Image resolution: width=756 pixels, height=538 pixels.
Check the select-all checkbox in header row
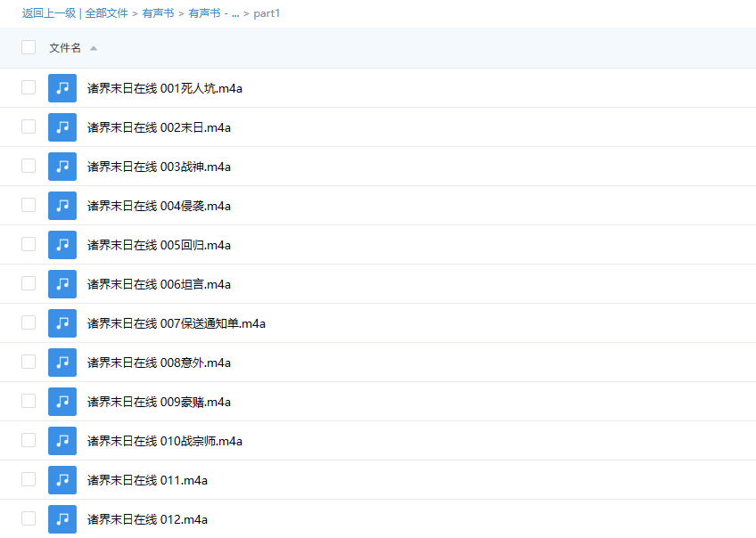tap(28, 46)
